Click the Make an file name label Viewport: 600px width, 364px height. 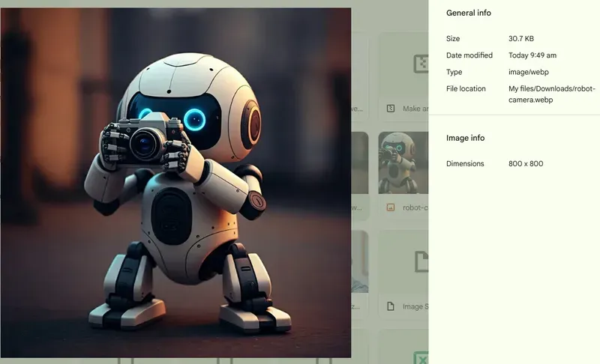click(415, 109)
